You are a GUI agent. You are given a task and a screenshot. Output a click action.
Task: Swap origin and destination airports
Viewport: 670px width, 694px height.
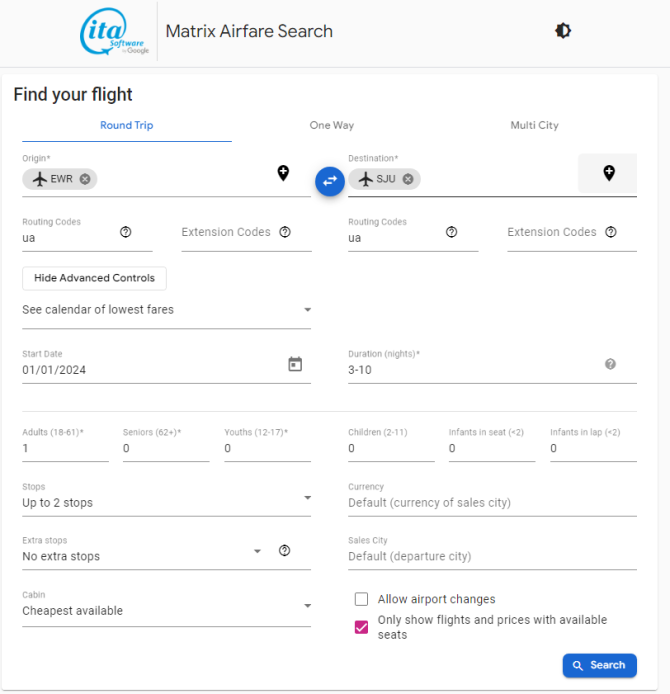330,181
